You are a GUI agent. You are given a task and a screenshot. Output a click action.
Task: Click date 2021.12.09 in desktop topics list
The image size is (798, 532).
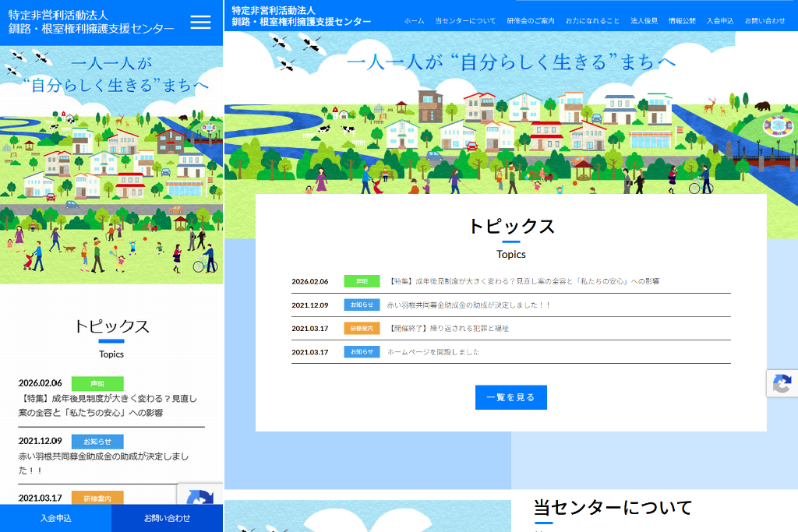[x=310, y=305]
